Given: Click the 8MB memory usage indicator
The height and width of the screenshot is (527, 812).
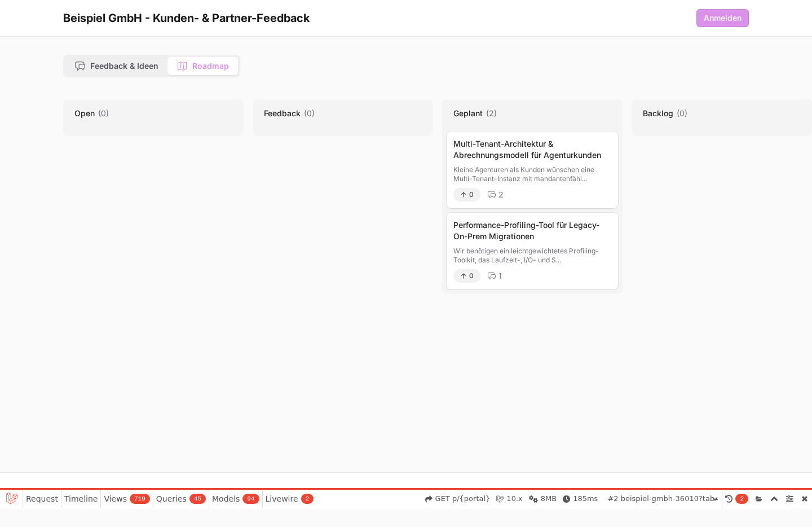Looking at the screenshot, I should (x=542, y=499).
